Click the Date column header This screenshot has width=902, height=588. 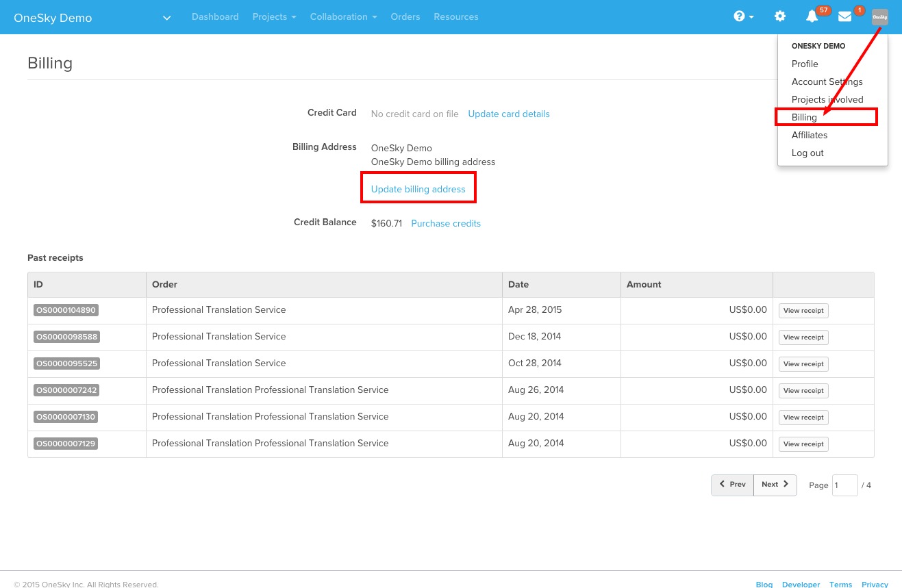pyautogui.click(x=562, y=285)
